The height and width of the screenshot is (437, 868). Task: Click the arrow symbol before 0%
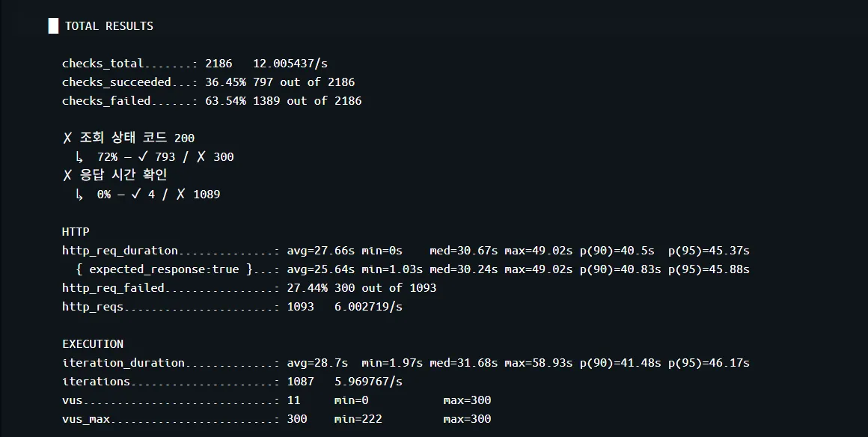(x=79, y=195)
